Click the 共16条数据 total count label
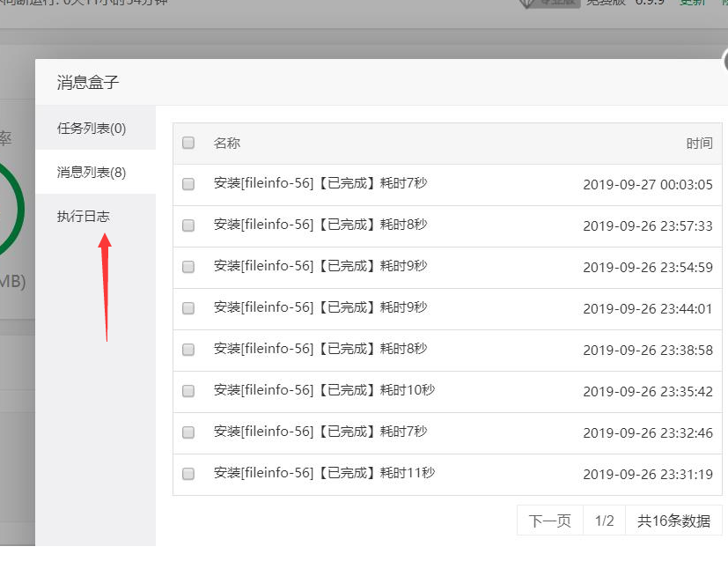 tap(673, 521)
